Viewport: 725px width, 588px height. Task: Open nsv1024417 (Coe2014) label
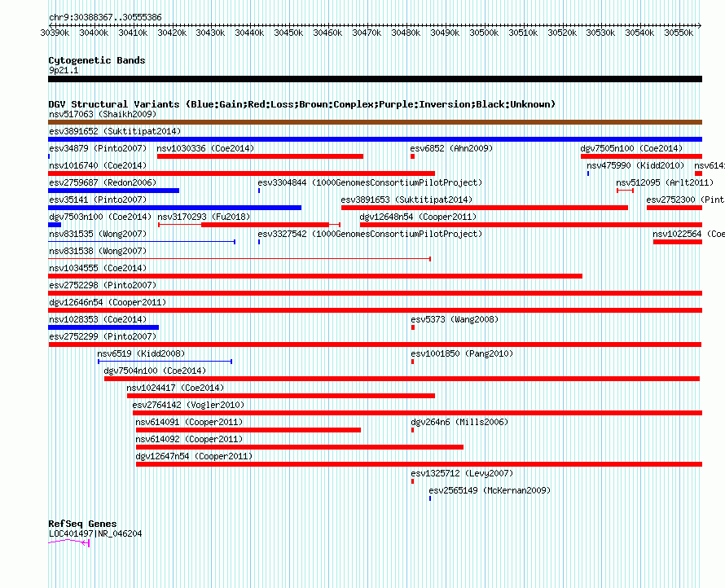click(x=175, y=388)
